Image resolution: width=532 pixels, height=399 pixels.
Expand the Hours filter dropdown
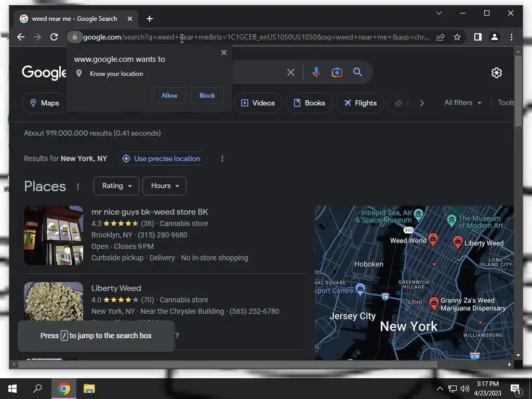[165, 186]
